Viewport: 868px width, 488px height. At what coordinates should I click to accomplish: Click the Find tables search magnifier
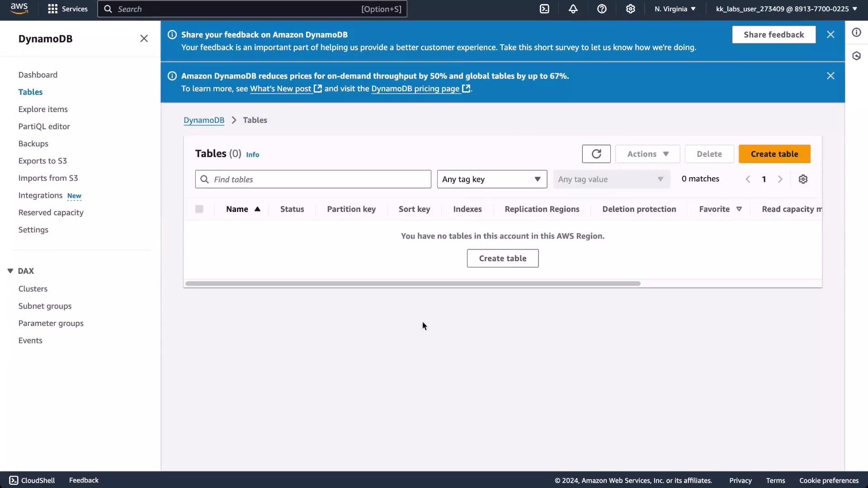tap(204, 179)
